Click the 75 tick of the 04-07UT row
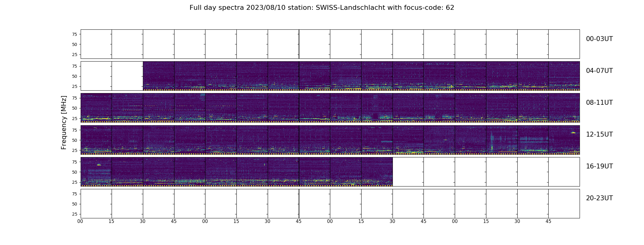Image resolution: width=644 pixels, height=245 pixels. 75,66
